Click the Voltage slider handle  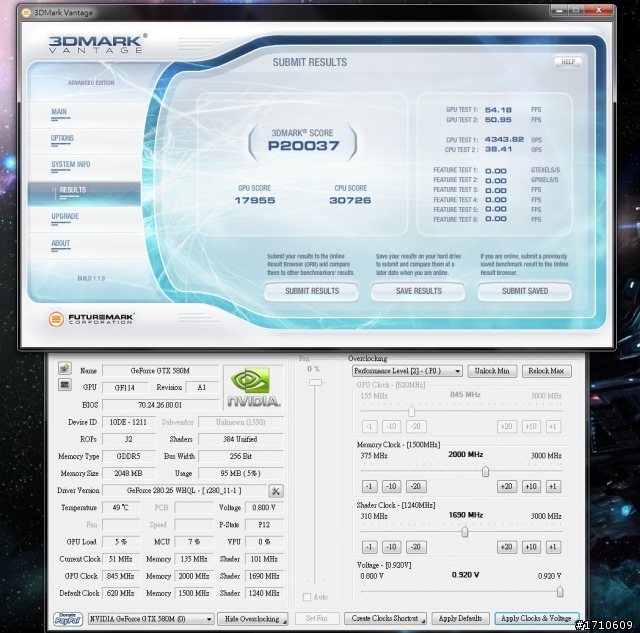click(x=560, y=591)
